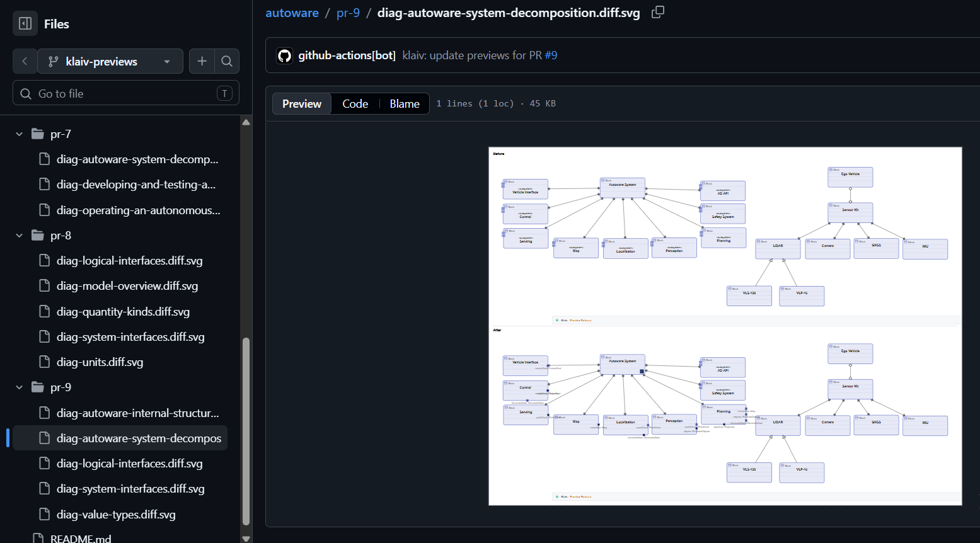Switch to the Blame tab
980x543 pixels.
click(x=405, y=104)
